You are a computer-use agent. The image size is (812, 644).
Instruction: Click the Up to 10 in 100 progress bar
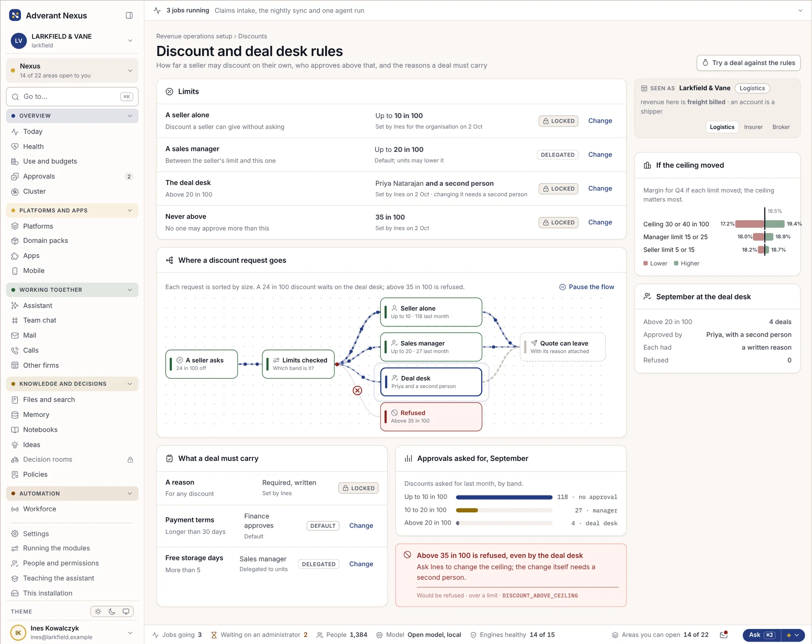point(504,497)
